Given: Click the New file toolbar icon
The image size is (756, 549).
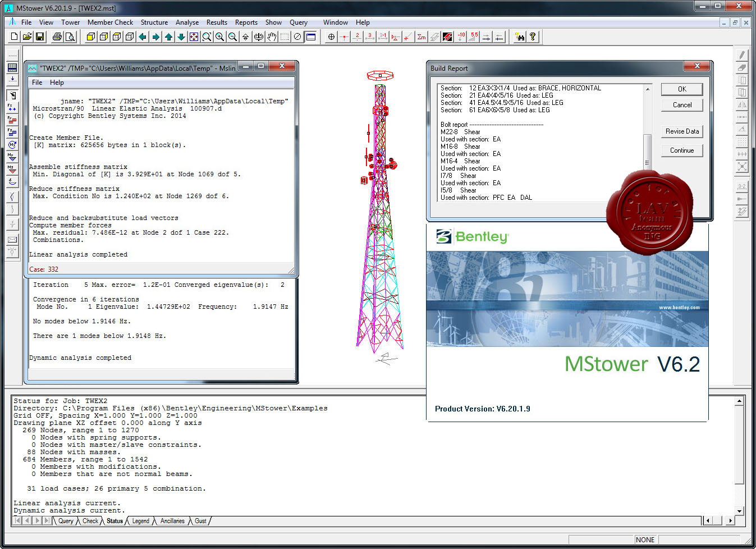Looking at the screenshot, I should (x=15, y=36).
